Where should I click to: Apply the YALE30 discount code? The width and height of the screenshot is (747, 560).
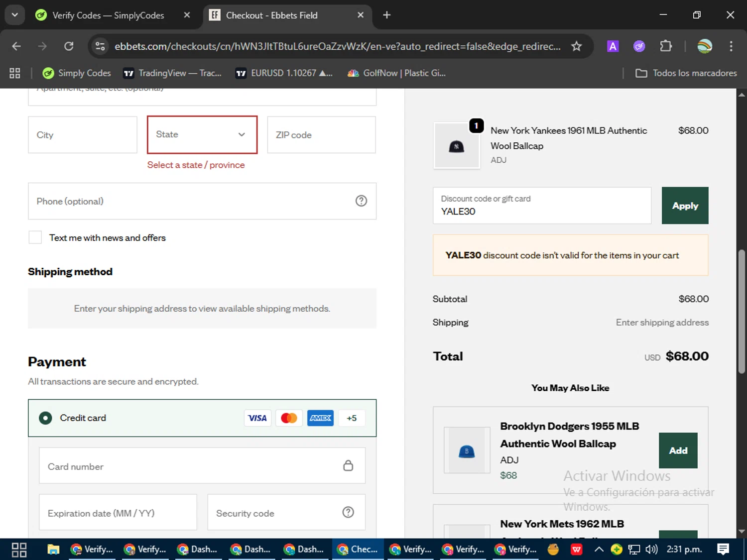click(685, 206)
